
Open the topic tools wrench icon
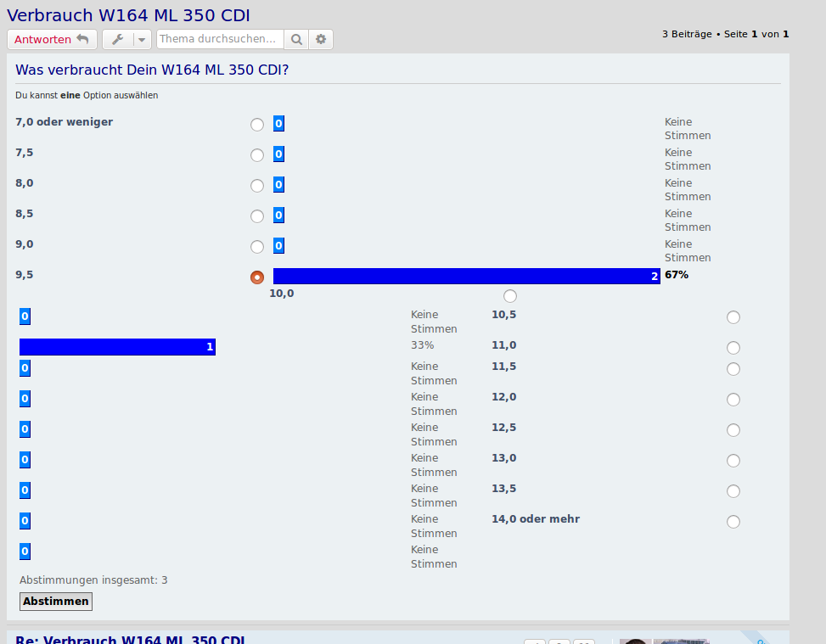118,40
